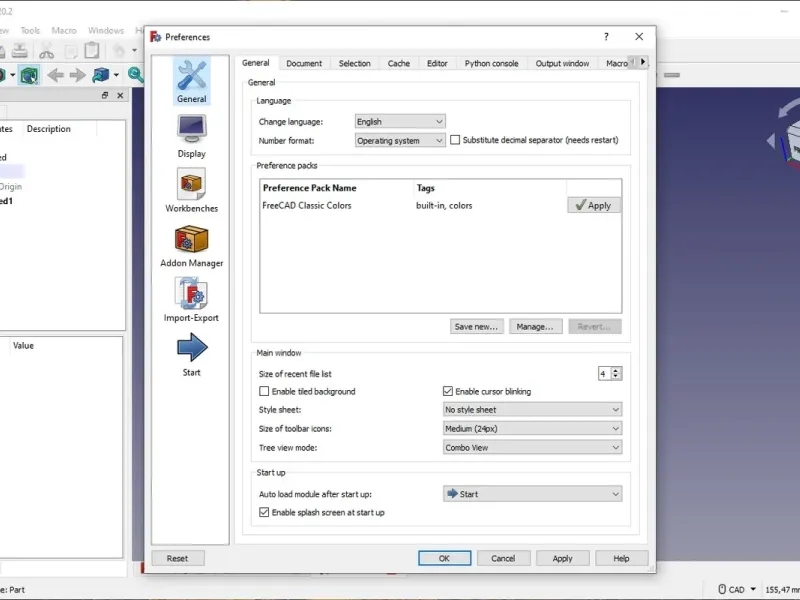Switch to the Cache tab
The height and width of the screenshot is (600, 800).
click(x=398, y=63)
